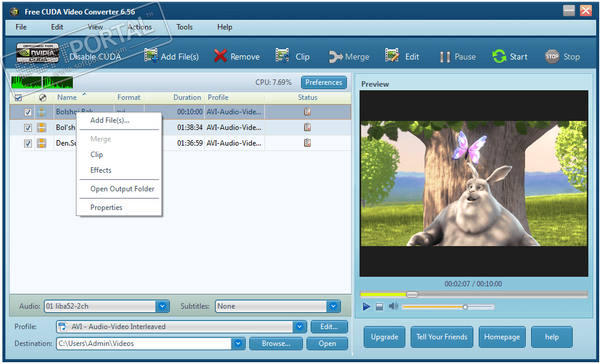Open the Edit menu in menu bar

pyautogui.click(x=57, y=27)
